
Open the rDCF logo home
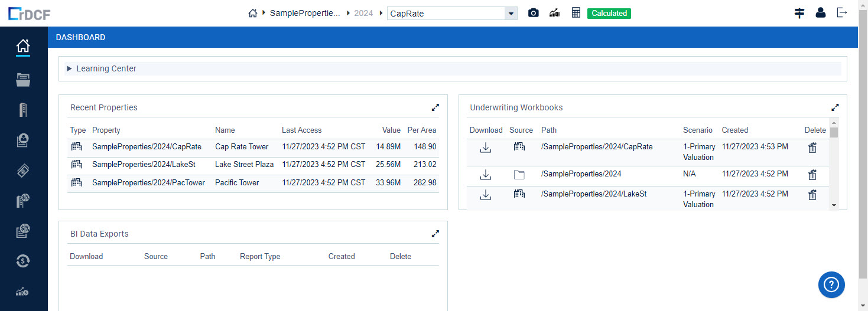pyautogui.click(x=30, y=13)
